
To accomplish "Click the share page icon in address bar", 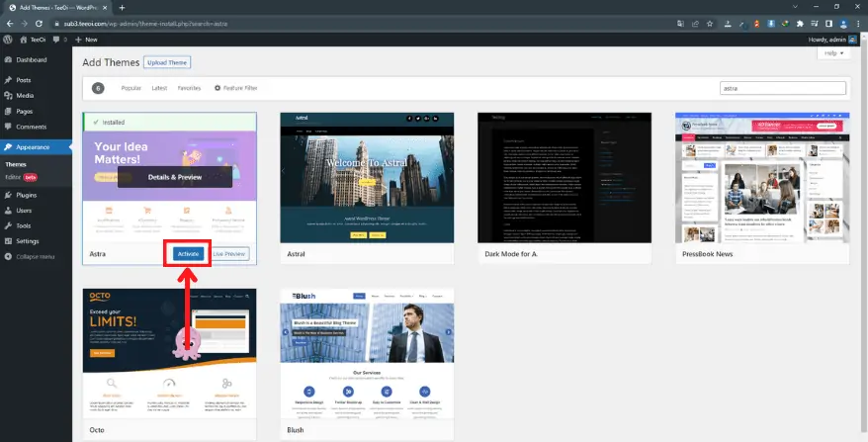I will [695, 24].
